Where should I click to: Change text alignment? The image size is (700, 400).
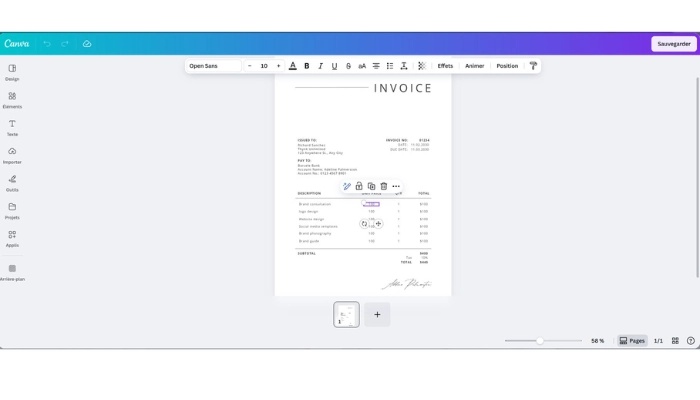click(x=376, y=66)
